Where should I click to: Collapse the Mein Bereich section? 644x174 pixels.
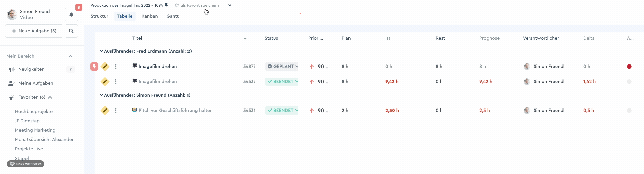(71, 56)
